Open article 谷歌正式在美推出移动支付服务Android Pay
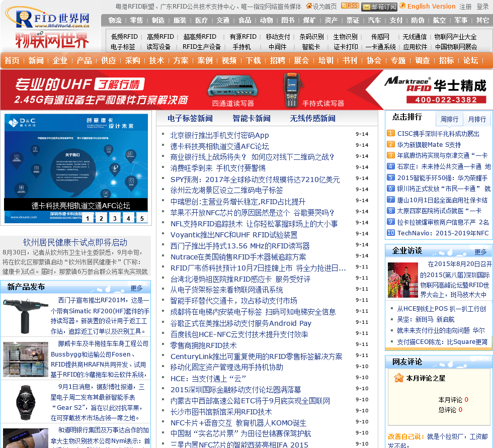 [240, 323]
